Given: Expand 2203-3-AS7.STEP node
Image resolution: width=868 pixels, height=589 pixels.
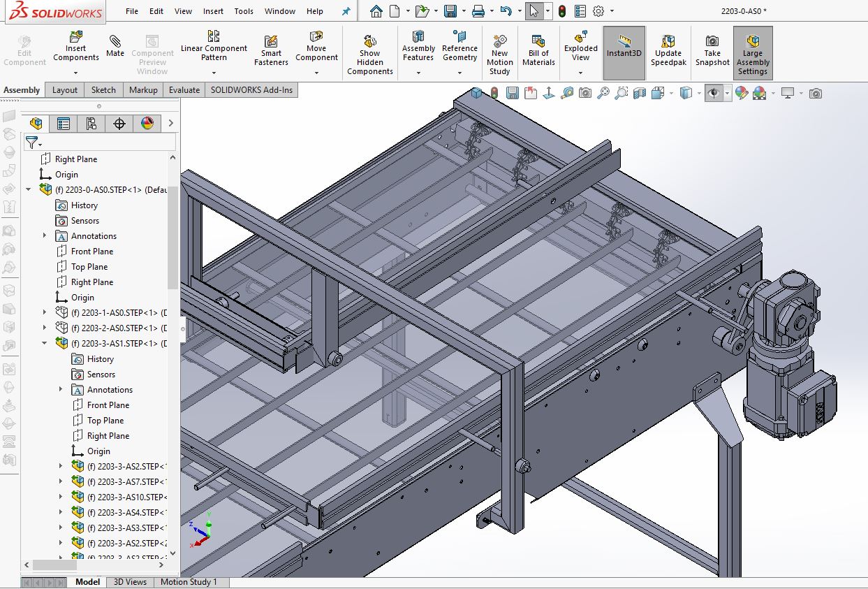Looking at the screenshot, I should 61,481.
